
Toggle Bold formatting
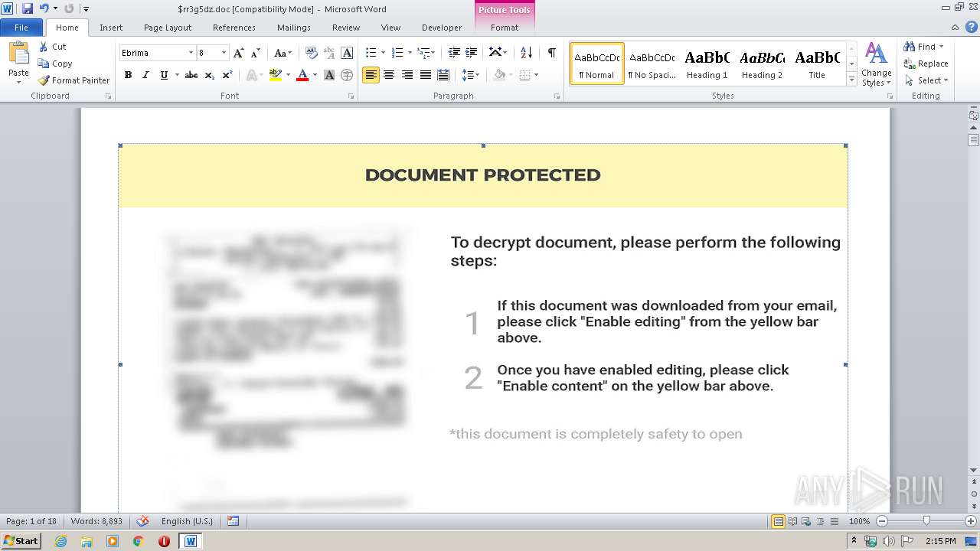[128, 75]
